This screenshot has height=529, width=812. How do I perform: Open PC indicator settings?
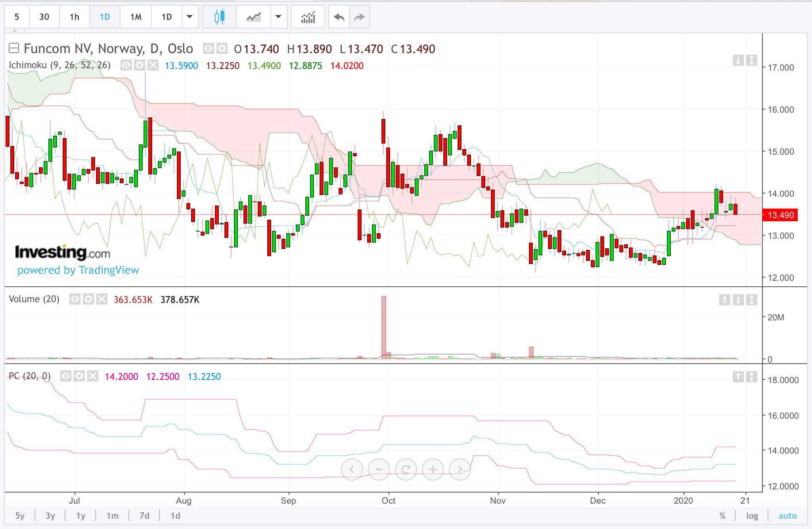click(x=79, y=376)
